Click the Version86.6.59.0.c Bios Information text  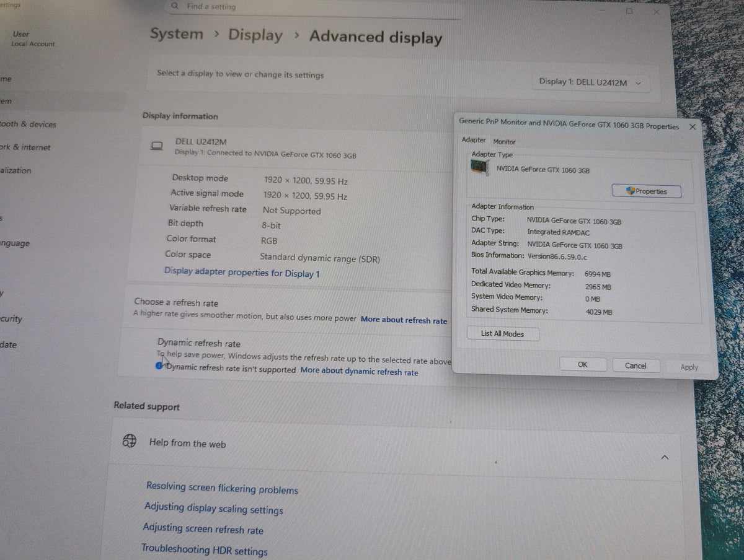[x=557, y=256]
